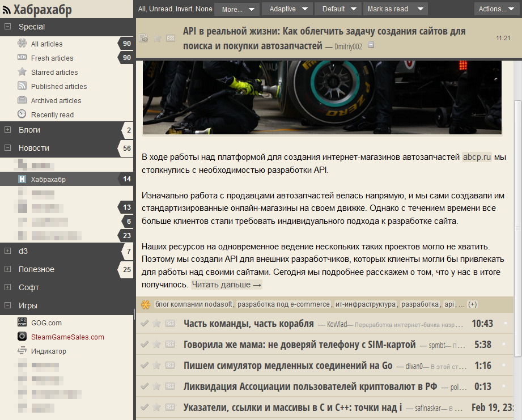
Task: Open the Default sort dropdown
Action: (338, 9)
